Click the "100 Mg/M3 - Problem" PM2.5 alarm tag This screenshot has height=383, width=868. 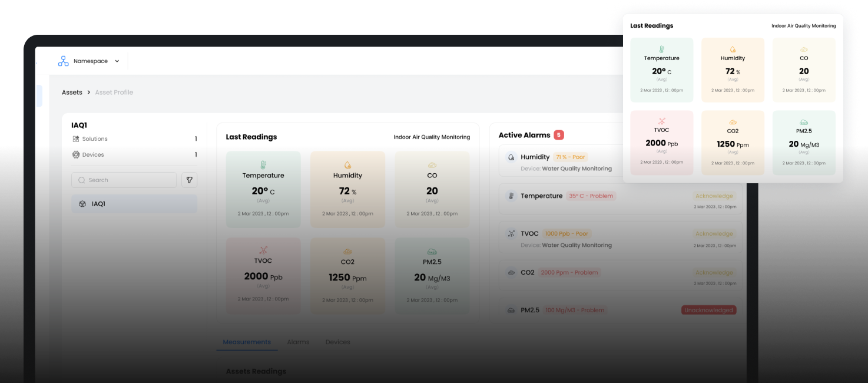pos(575,311)
